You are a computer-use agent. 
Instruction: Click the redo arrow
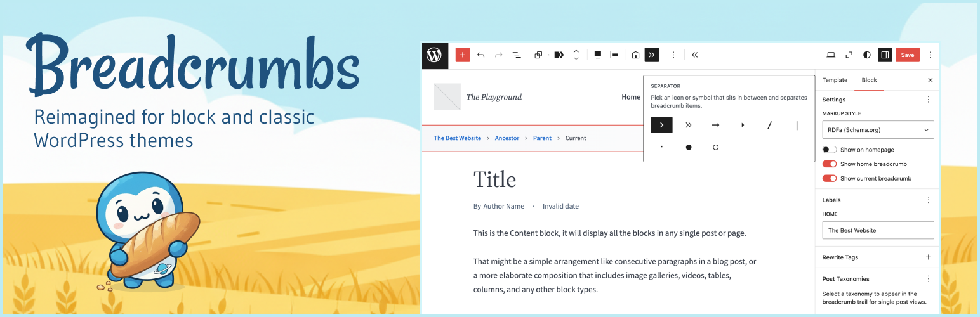(x=498, y=55)
